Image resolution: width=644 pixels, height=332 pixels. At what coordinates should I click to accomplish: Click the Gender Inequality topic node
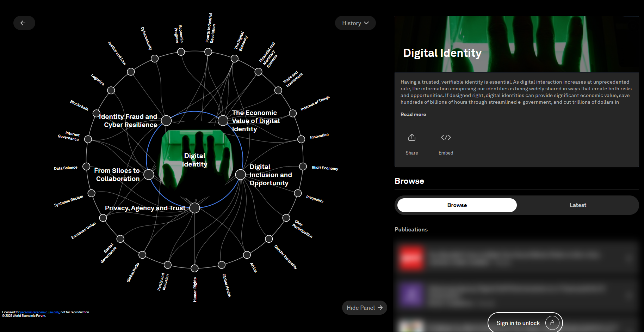(x=269, y=239)
